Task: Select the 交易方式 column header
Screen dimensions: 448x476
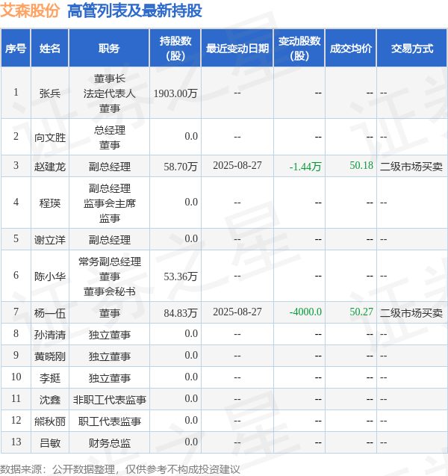Action: (412, 49)
